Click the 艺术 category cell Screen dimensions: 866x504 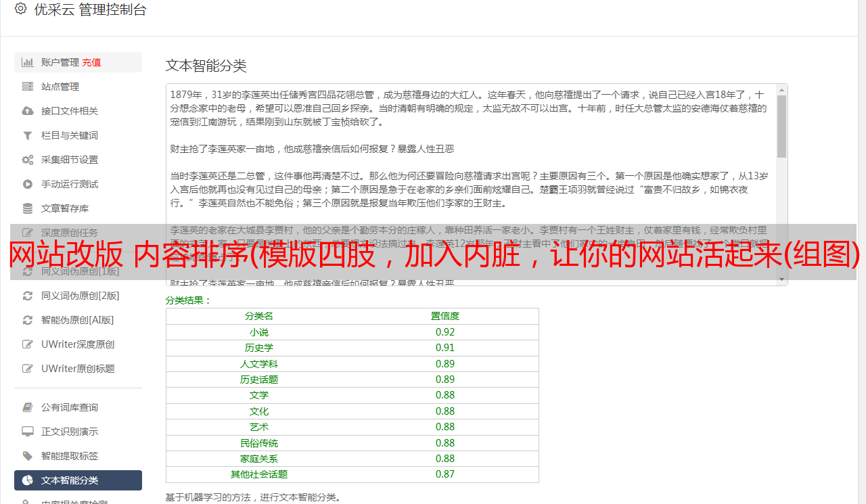click(x=259, y=427)
